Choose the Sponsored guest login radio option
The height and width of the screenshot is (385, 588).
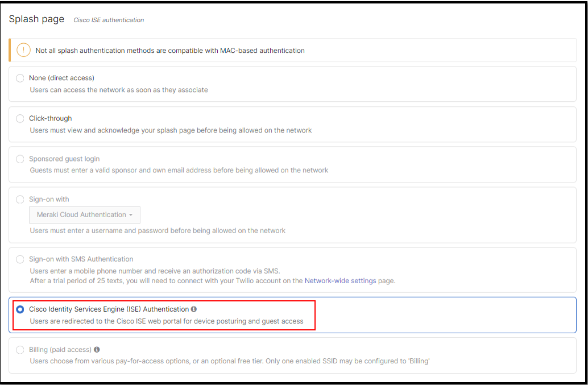pos(20,159)
